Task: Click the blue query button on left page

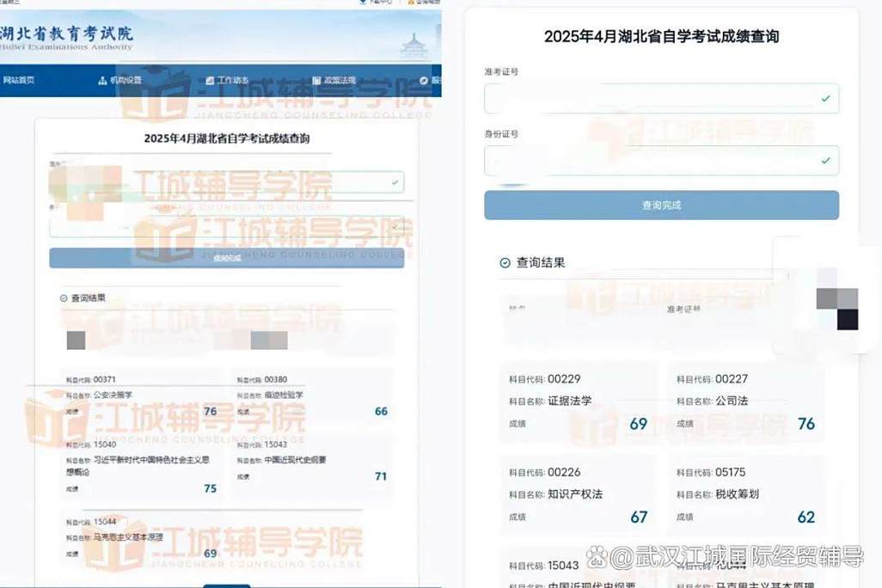Action: [x=226, y=258]
